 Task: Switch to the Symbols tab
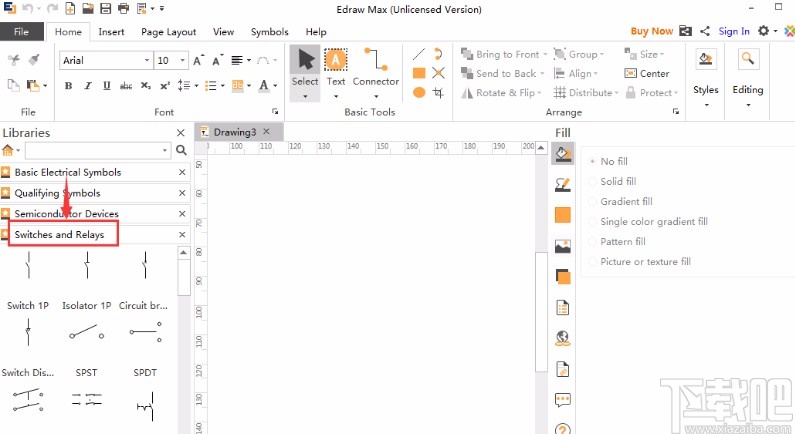(x=269, y=31)
